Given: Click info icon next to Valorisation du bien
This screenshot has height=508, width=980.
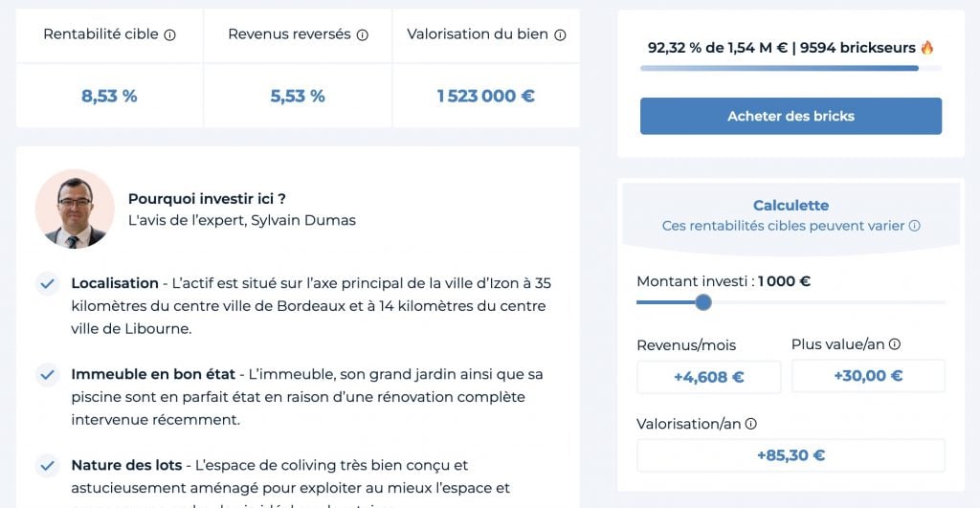Looking at the screenshot, I should pyautogui.click(x=560, y=35).
